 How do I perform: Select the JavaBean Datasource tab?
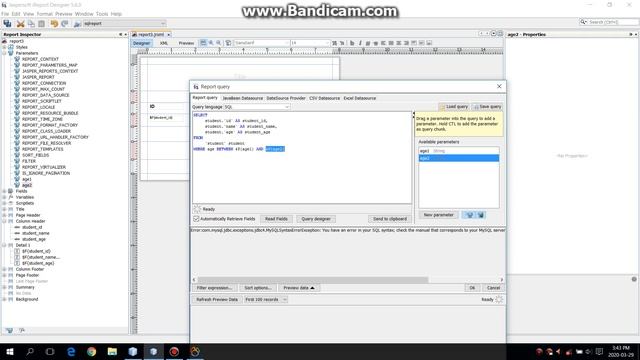(242, 98)
